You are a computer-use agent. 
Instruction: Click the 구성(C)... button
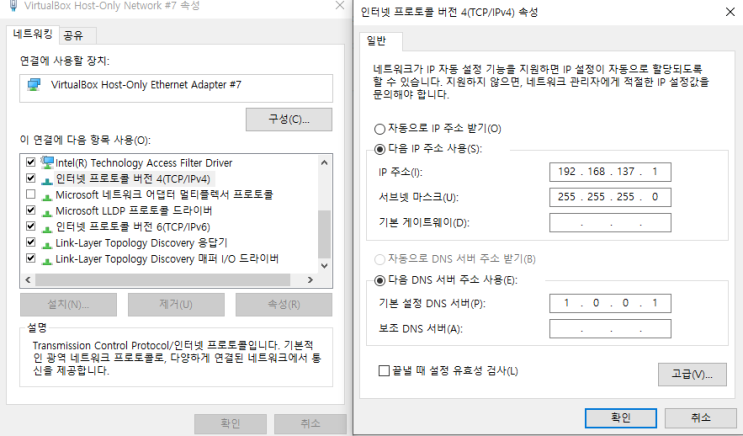tap(289, 119)
